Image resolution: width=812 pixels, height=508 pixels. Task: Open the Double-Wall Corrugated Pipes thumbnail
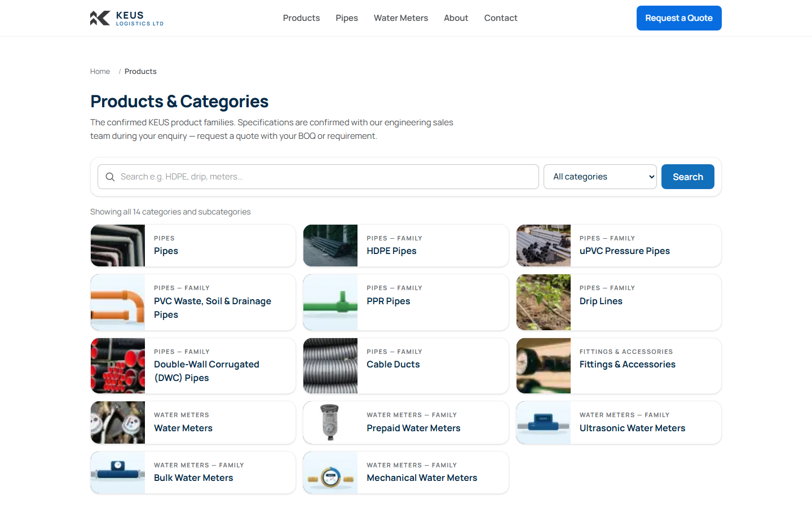118,366
